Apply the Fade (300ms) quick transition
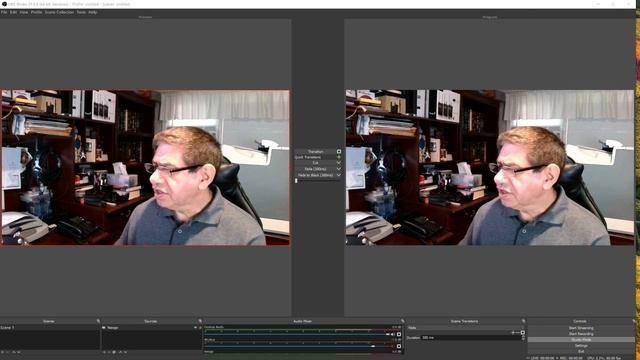The height and width of the screenshot is (360, 640). [315, 169]
